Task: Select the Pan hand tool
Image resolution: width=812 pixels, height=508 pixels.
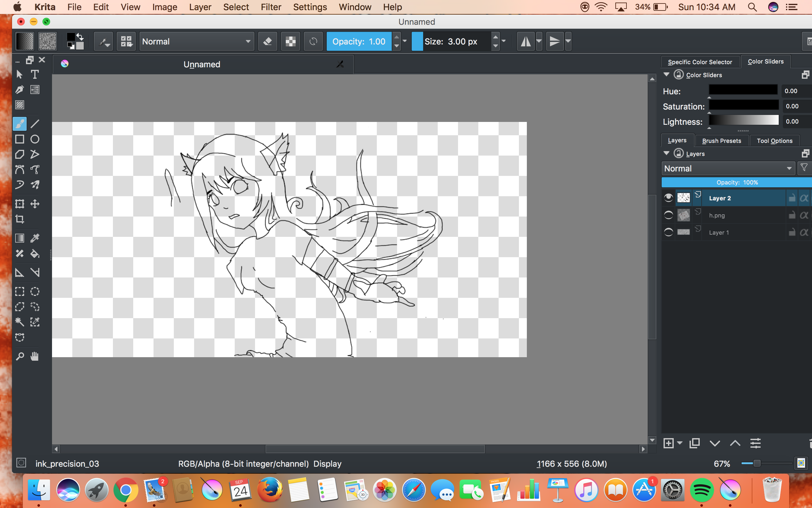Action: 35,357
